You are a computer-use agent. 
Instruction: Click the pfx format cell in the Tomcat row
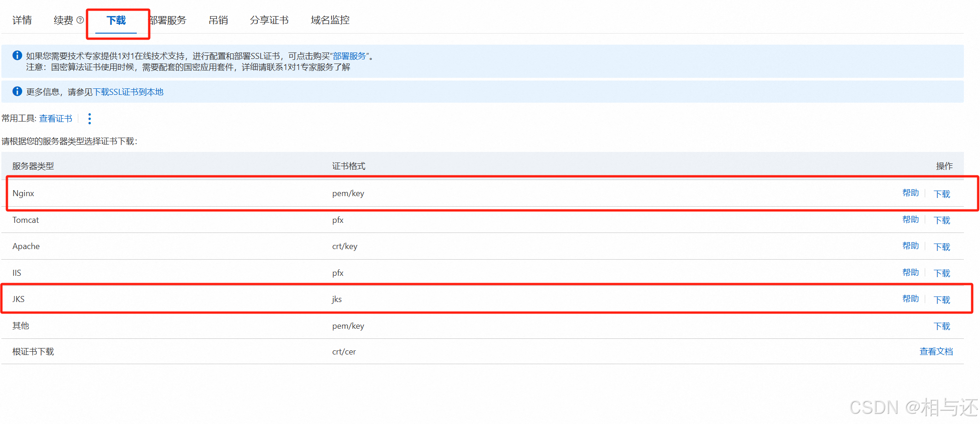pyautogui.click(x=338, y=220)
